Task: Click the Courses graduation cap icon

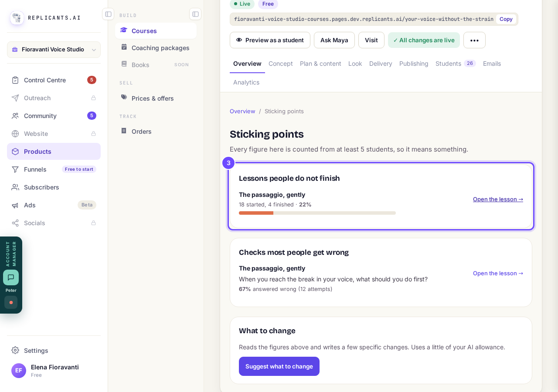Action: click(124, 30)
